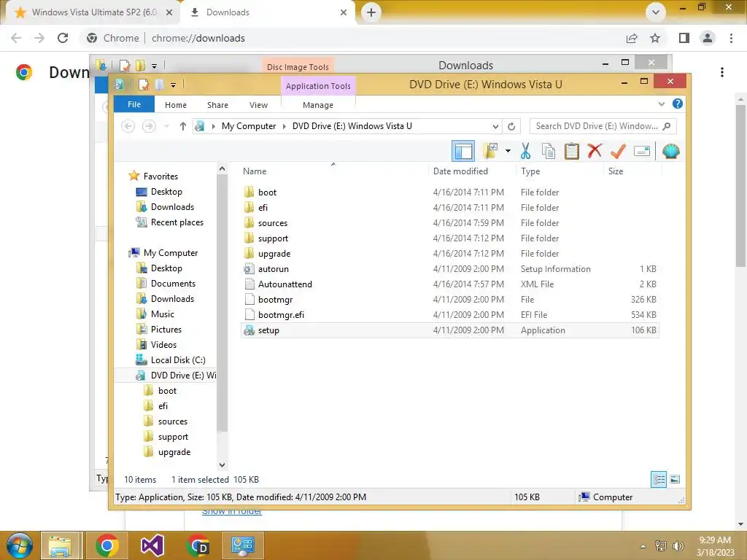Screen dimensions: 747x560
Task: Click the Properties card icon
Action: 642,152
